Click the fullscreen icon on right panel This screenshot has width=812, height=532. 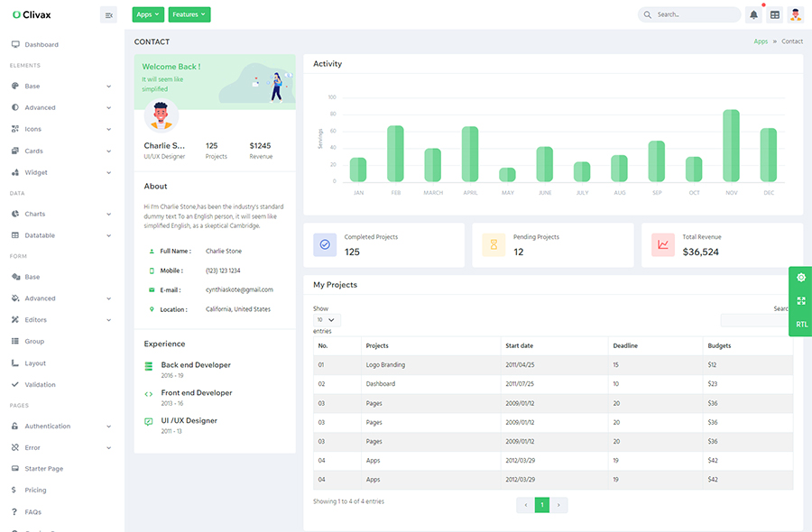[x=801, y=301]
